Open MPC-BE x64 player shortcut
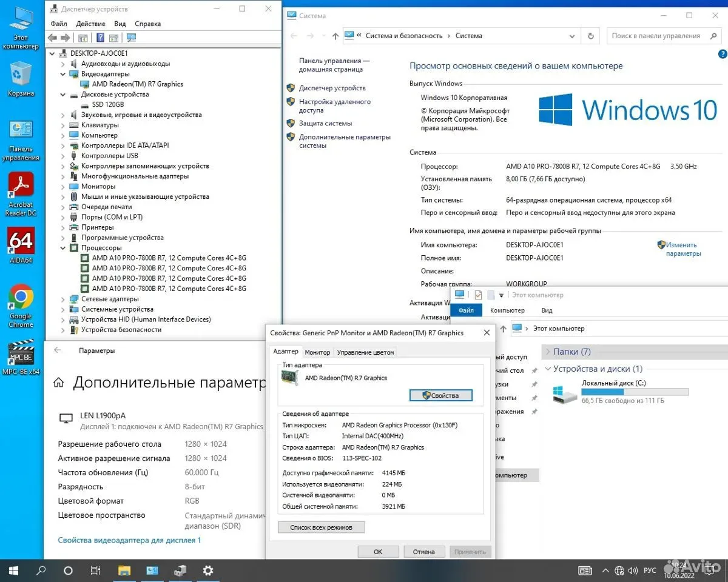The image size is (728, 582). point(21,358)
